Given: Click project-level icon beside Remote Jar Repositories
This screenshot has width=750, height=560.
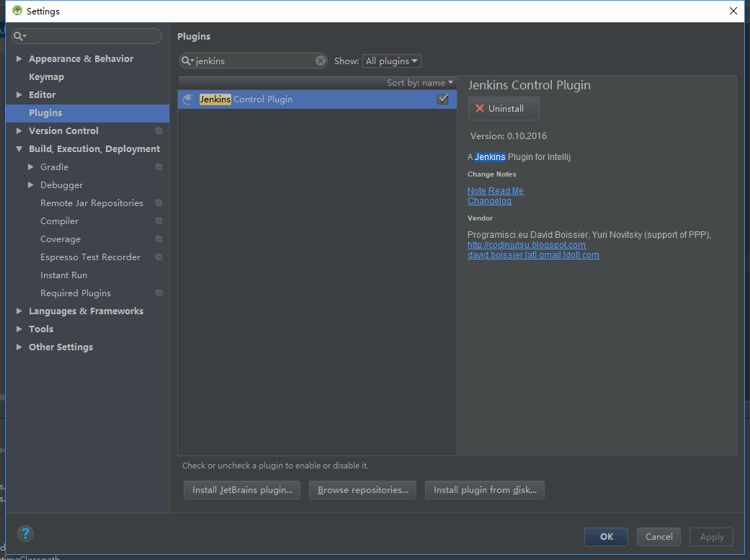Looking at the screenshot, I should [159, 203].
